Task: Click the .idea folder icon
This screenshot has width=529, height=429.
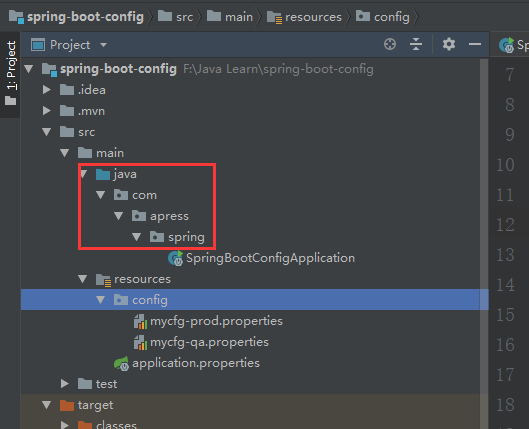Action: click(x=67, y=90)
